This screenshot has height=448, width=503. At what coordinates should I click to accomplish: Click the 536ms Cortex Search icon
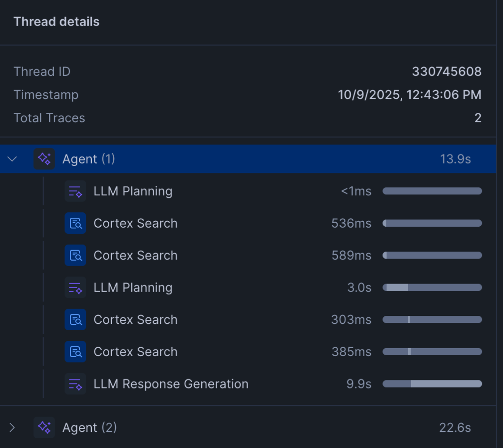click(75, 223)
